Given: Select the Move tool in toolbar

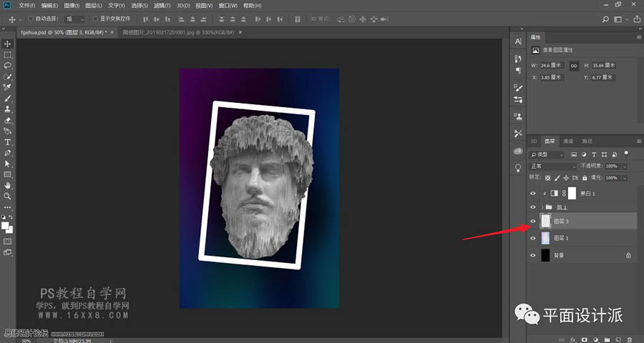Looking at the screenshot, I should coord(8,44).
